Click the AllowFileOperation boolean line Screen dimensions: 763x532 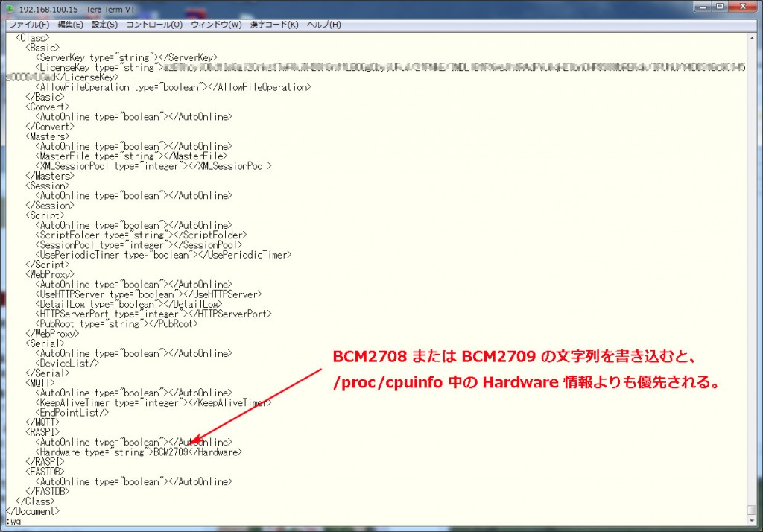coord(173,87)
